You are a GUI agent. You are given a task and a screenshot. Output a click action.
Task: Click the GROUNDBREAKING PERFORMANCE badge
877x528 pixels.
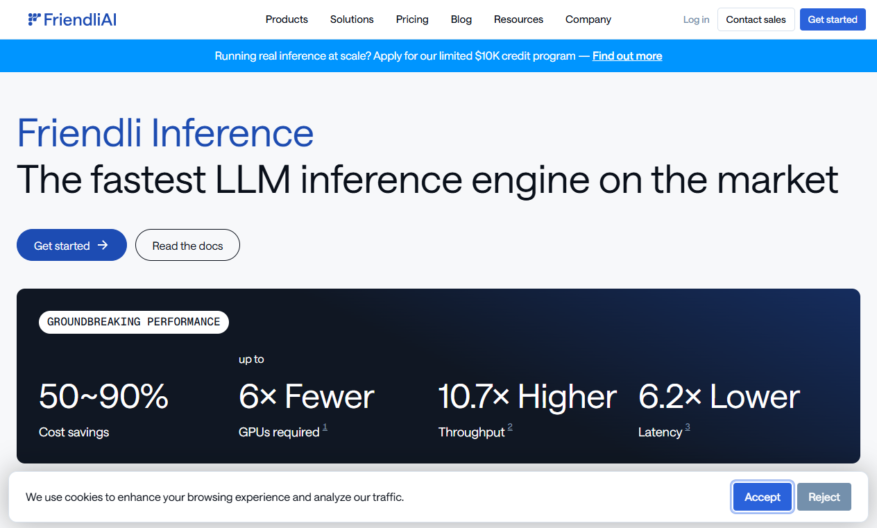click(134, 322)
